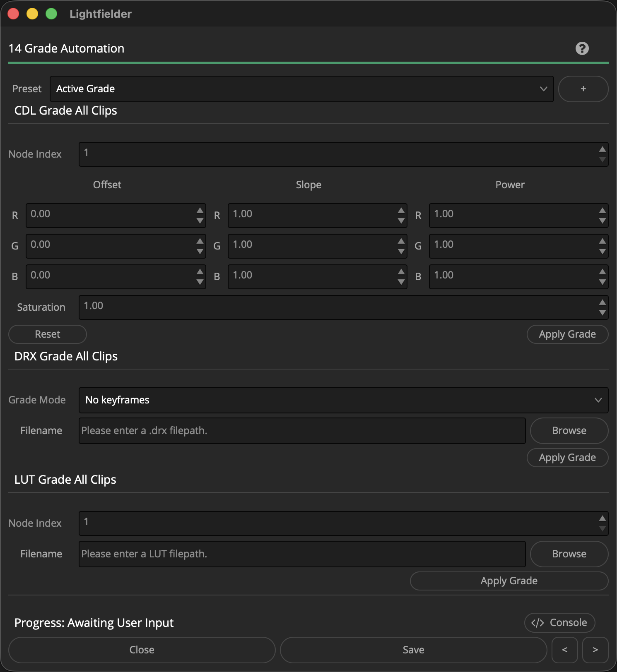This screenshot has width=617, height=672.
Task: Apply Grade in LUT Grade All Clips section
Action: [x=509, y=581]
